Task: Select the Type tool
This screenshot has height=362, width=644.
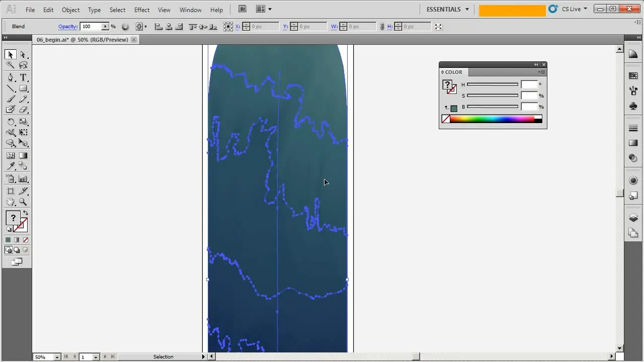Action: pos(23,77)
